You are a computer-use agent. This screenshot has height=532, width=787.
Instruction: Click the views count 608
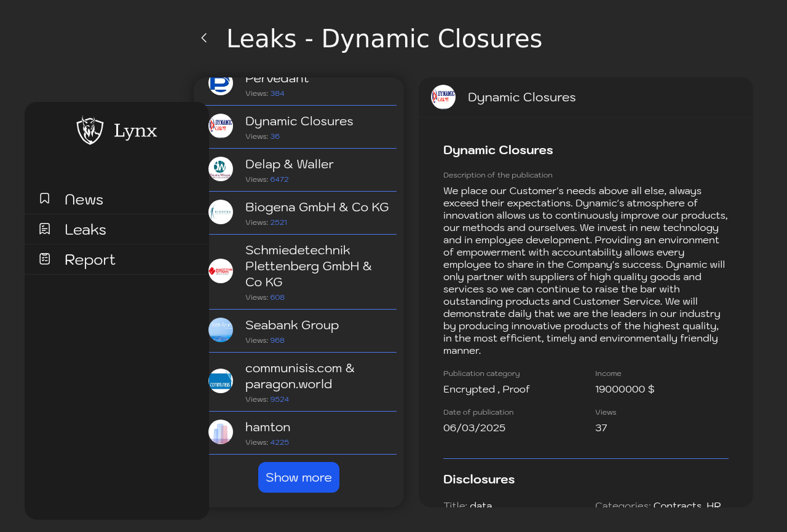coord(277,297)
